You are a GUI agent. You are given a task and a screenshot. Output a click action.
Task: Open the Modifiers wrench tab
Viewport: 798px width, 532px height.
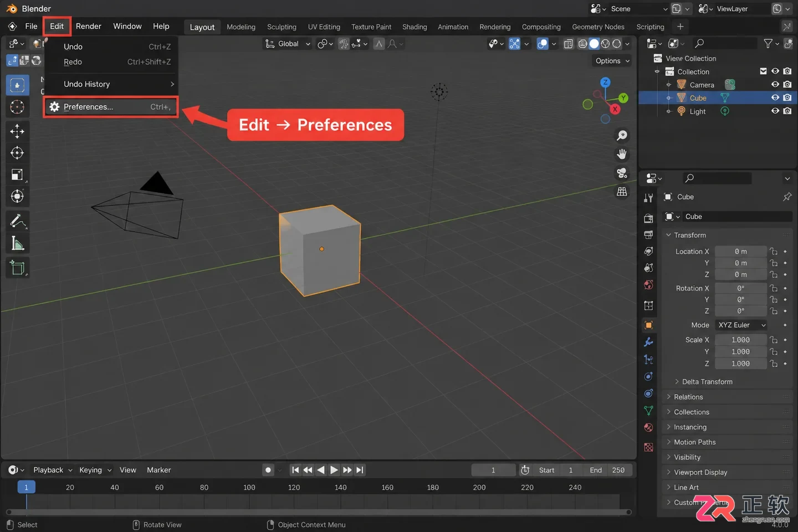[648, 342]
